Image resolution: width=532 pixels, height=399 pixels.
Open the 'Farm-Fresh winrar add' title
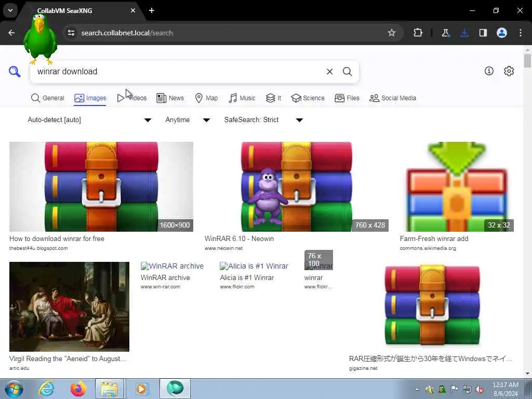(x=434, y=238)
